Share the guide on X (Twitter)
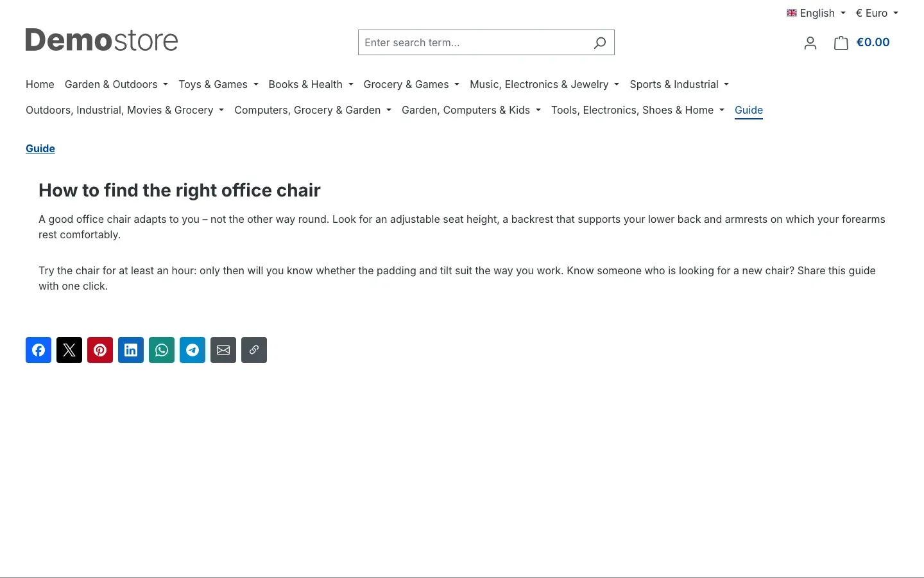 [x=69, y=350]
